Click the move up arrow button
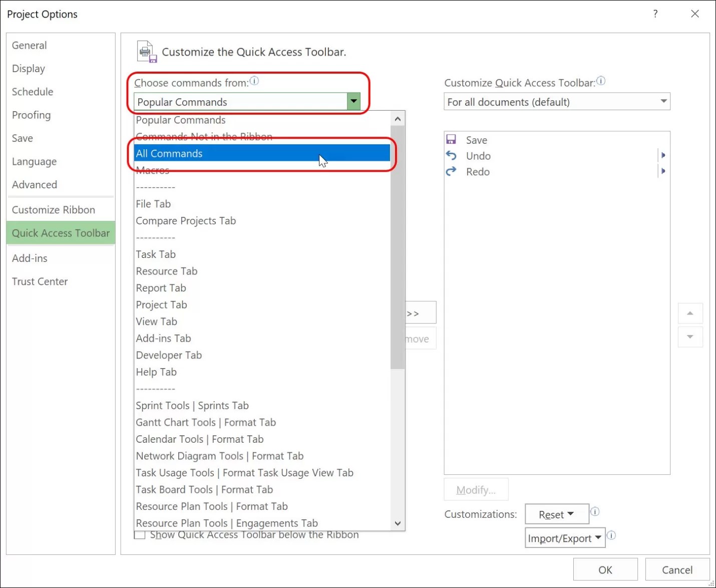 click(x=690, y=313)
